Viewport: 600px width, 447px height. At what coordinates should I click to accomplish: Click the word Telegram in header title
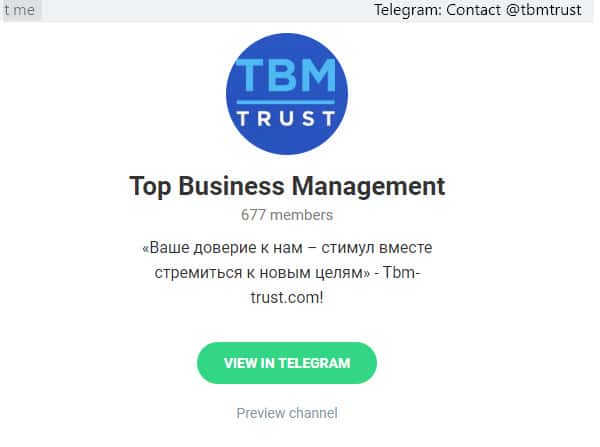click(x=408, y=10)
